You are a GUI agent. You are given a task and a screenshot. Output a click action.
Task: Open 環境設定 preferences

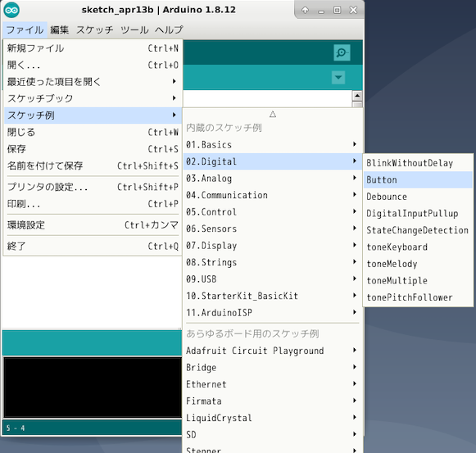93,225
